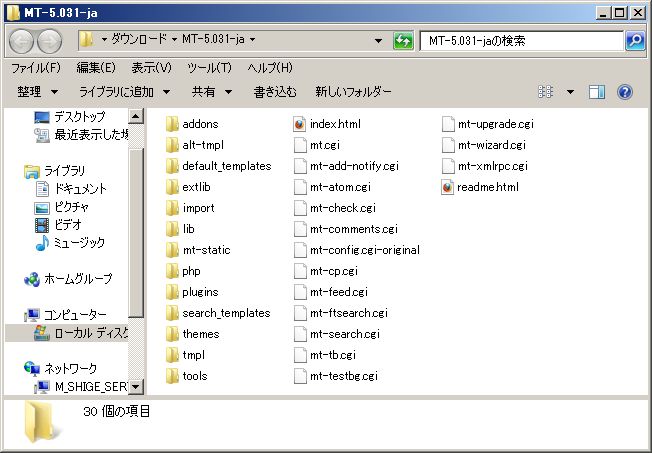Select the plugins folder icon
652x453 pixels.
tap(172, 292)
